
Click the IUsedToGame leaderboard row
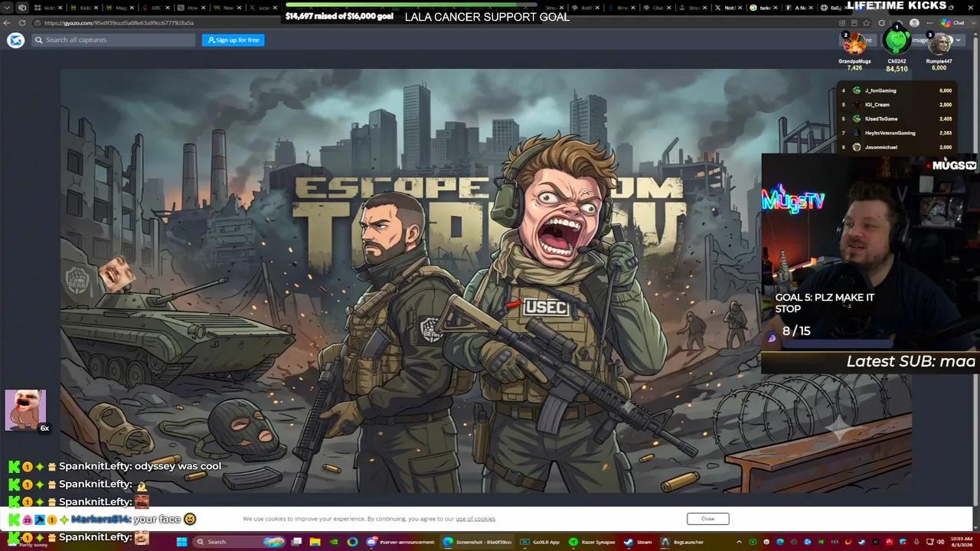click(896, 119)
